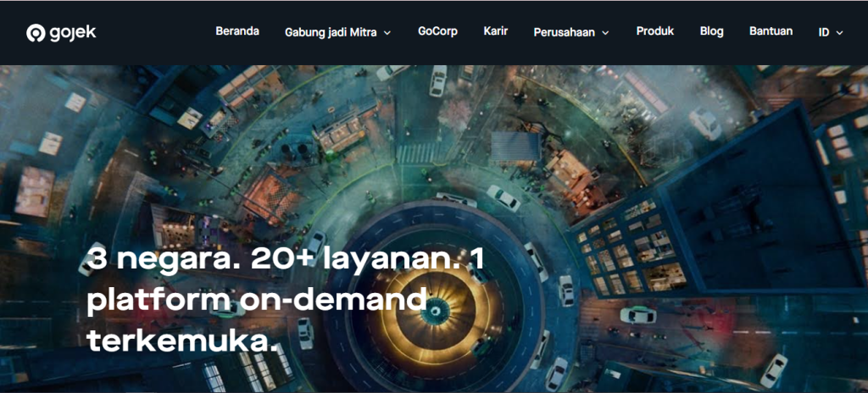This screenshot has height=393, width=868.
Task: Open the Blog link
Action: [711, 31]
